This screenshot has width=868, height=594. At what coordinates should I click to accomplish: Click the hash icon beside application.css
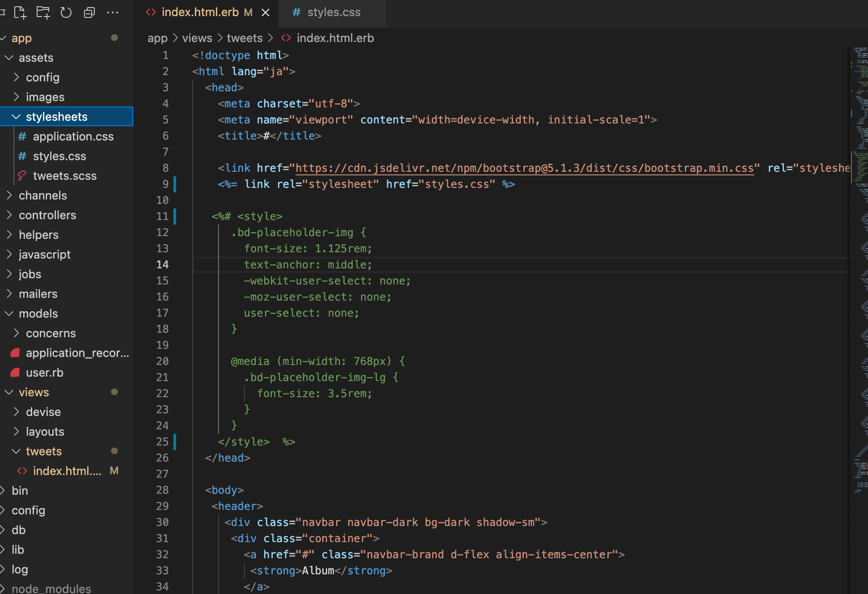click(x=22, y=136)
